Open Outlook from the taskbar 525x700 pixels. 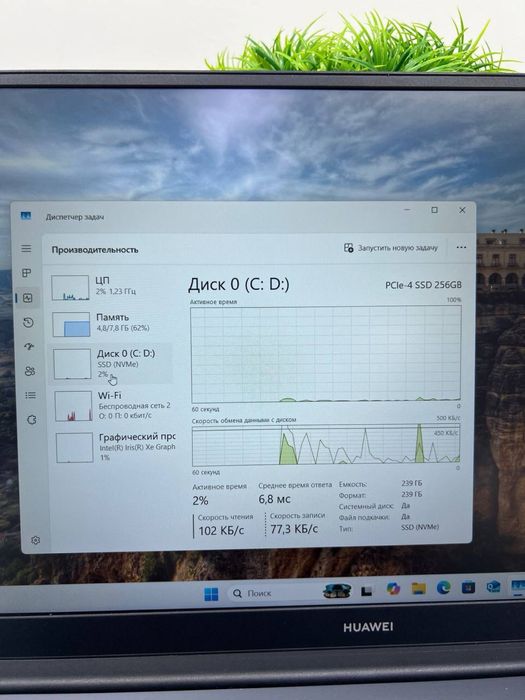(x=493, y=586)
